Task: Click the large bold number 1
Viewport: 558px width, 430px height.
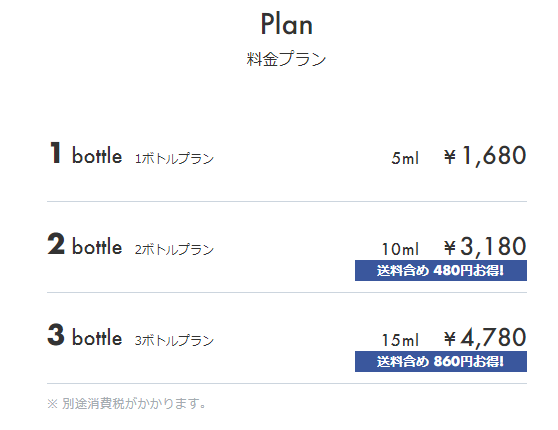Action: [55, 153]
